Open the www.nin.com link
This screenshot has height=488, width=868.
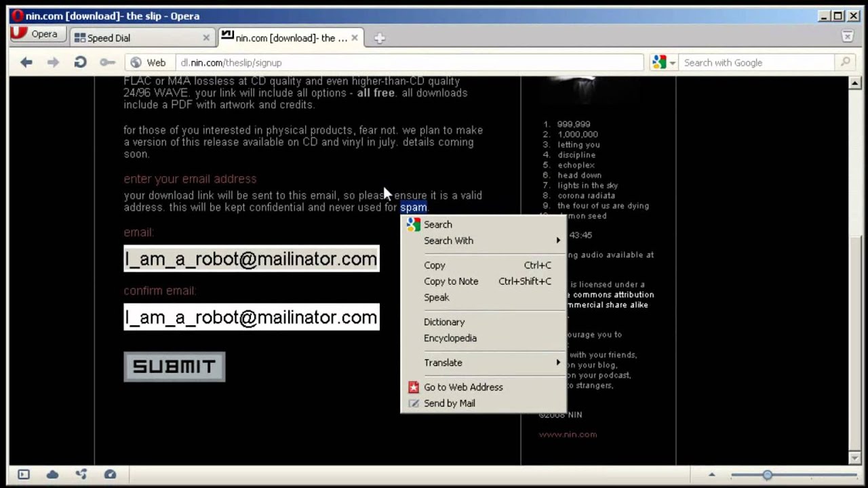(x=568, y=434)
